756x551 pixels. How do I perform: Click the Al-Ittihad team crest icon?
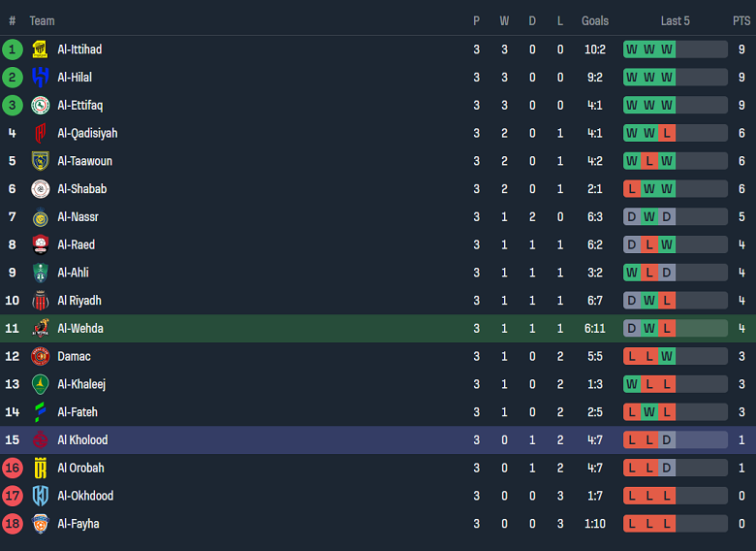tap(40, 49)
